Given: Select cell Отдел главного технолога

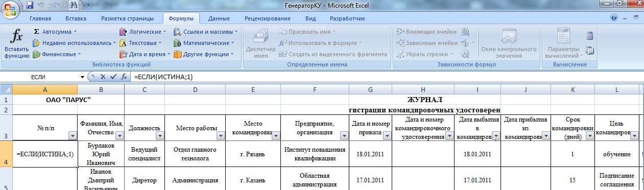Looking at the screenshot, I should tap(195, 154).
